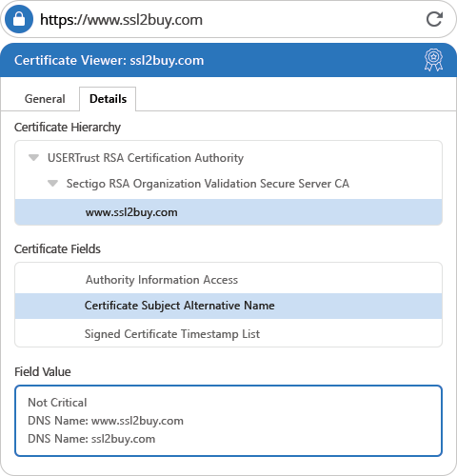Collapse the USERTrust RSA Certification Authority node
The image size is (457, 476).
(33, 157)
